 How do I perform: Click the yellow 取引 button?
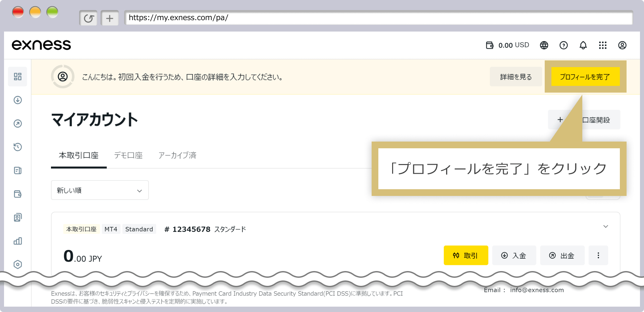466,255
